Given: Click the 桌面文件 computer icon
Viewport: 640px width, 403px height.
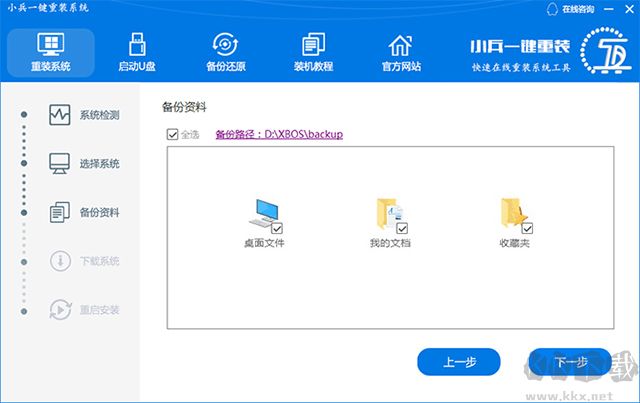Looking at the screenshot, I should [x=264, y=214].
